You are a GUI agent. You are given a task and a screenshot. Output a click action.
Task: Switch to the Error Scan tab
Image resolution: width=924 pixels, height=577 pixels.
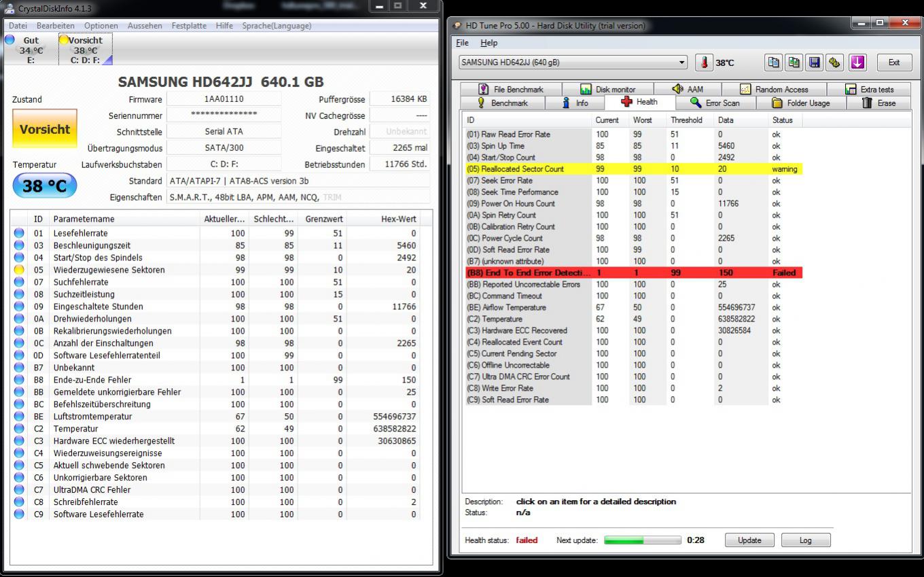tap(715, 103)
